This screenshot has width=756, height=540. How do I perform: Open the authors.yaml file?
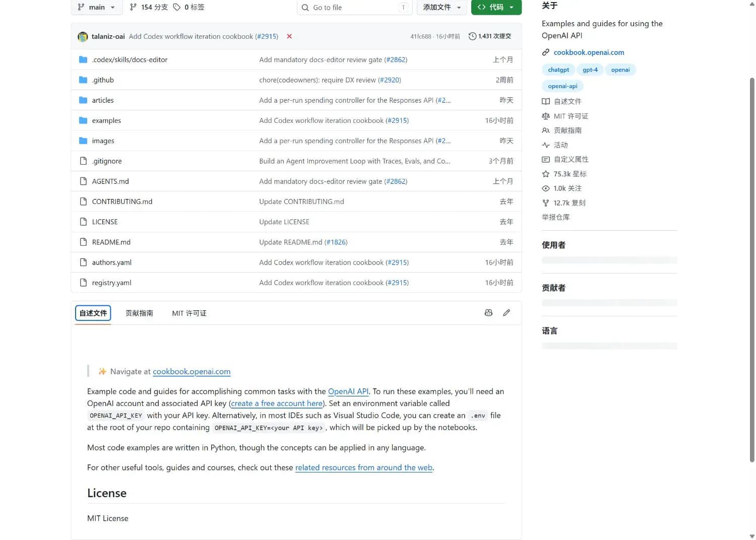click(112, 262)
